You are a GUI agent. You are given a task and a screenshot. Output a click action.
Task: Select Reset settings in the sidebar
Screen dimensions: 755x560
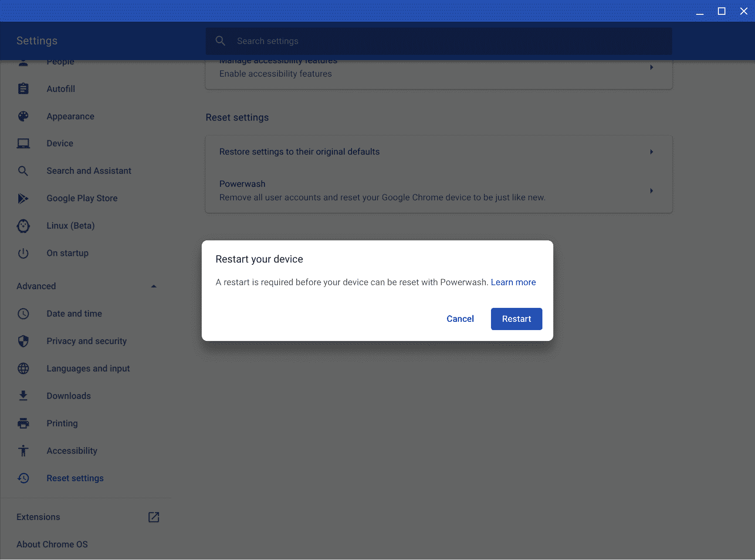coord(75,478)
